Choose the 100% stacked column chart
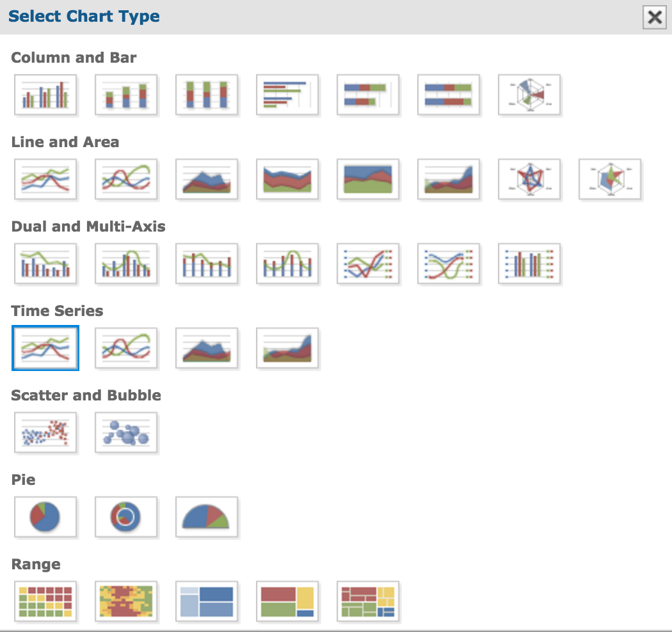The image size is (672, 632). (207, 95)
